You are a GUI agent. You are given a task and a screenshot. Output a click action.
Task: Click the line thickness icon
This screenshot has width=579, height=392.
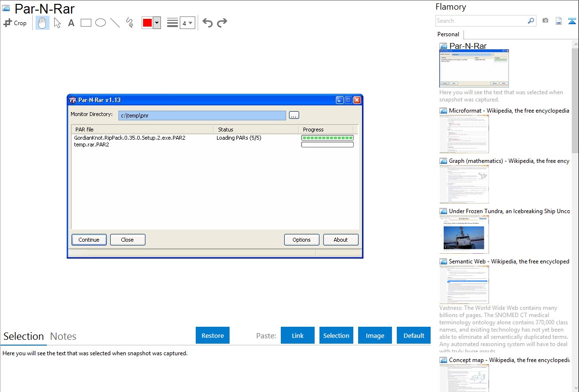[172, 23]
